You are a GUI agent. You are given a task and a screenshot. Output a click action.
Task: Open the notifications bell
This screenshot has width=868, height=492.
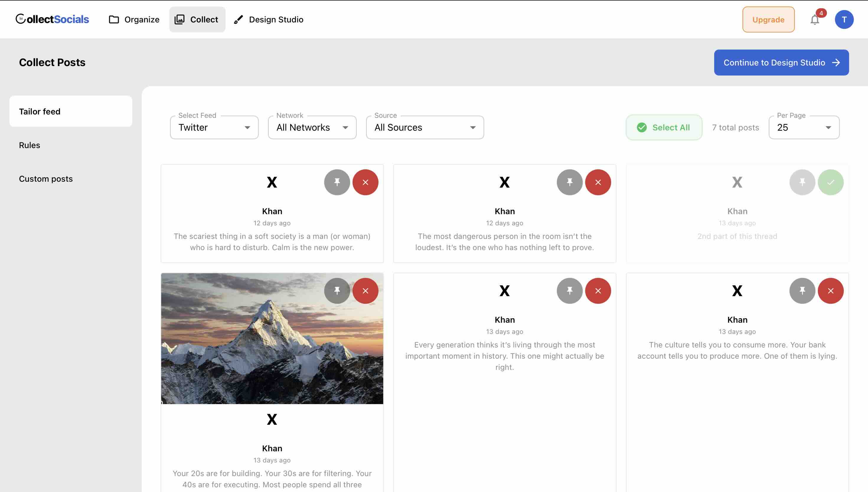click(x=815, y=19)
